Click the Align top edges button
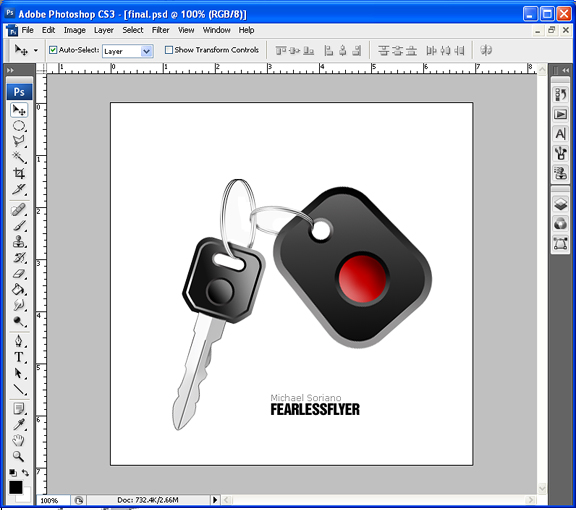The width and height of the screenshot is (576, 510). 281,50
